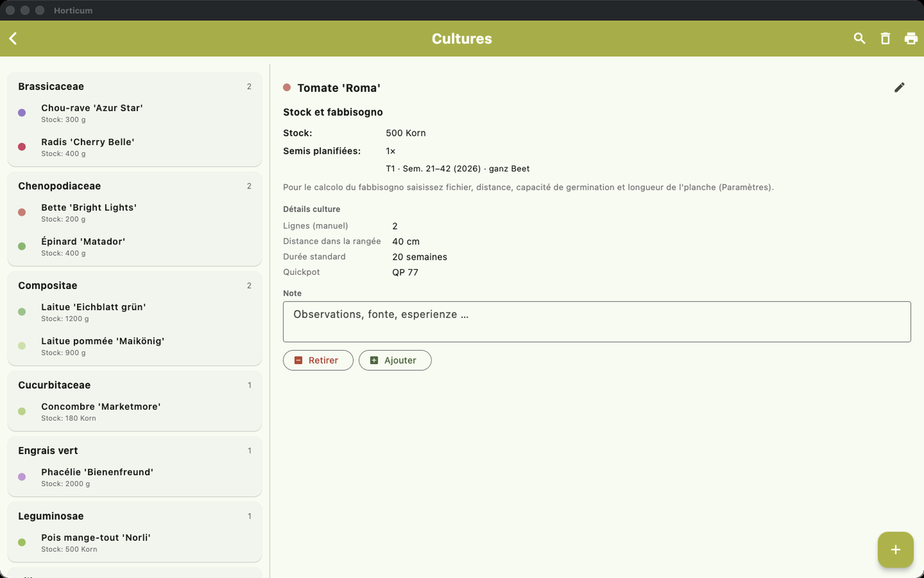Click the 'Stock et fabbisogno' heading

(x=333, y=112)
